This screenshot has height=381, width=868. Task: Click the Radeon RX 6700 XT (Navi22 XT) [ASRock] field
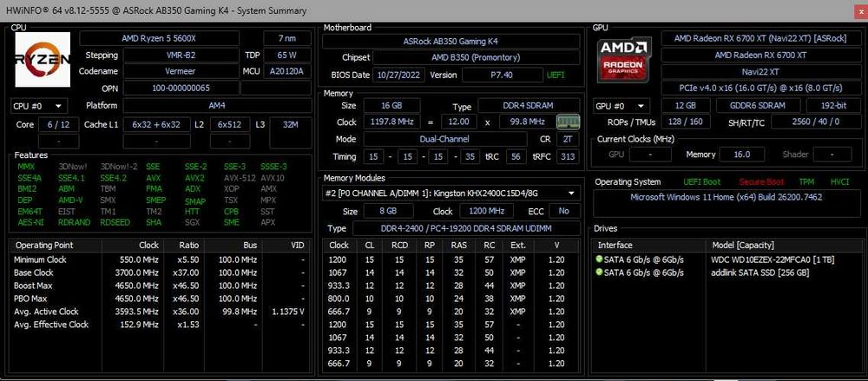(760, 38)
